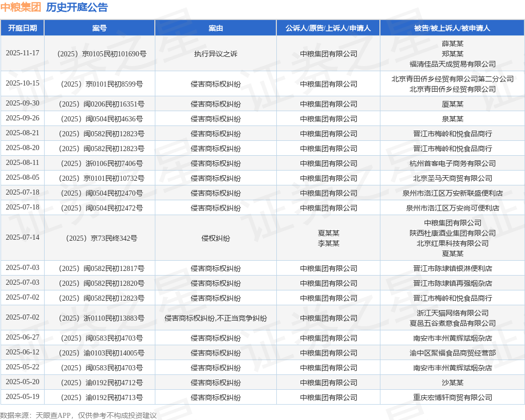This screenshot has height=420, width=525.
Task: Select the date cell 2025-08-20
Action: (x=23, y=148)
